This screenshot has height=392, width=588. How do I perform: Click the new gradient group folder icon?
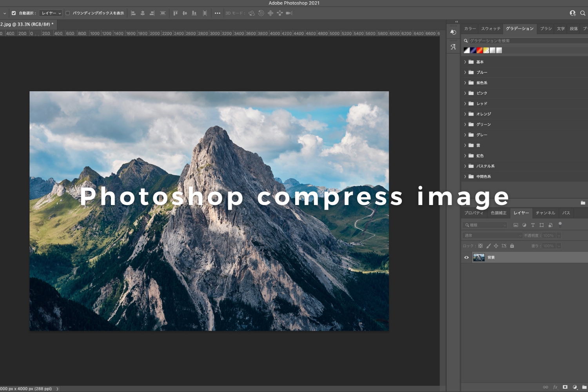tap(583, 203)
